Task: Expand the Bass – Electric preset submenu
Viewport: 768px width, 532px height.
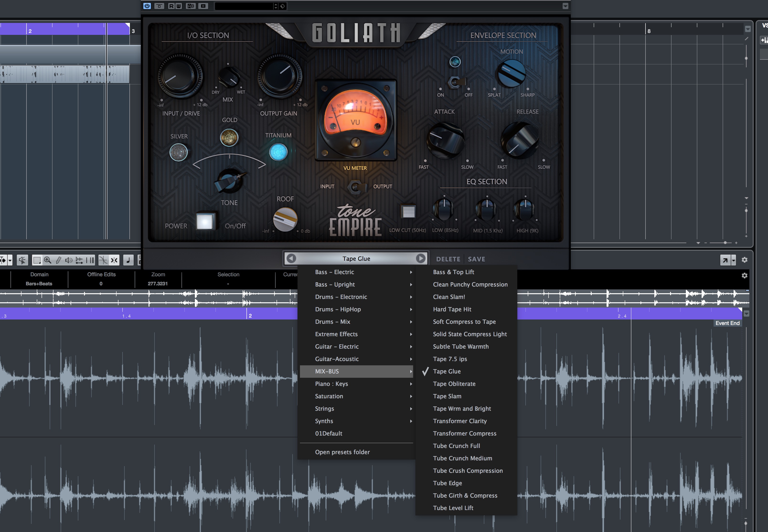Action: [356, 272]
